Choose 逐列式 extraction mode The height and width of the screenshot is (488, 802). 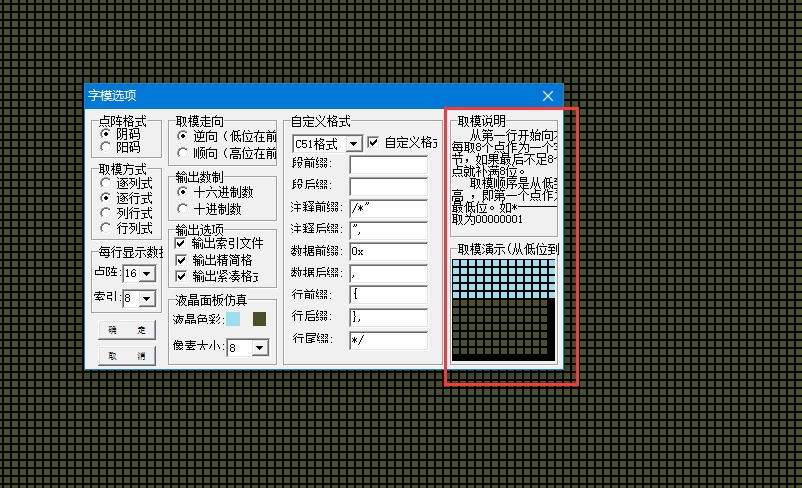tap(106, 183)
